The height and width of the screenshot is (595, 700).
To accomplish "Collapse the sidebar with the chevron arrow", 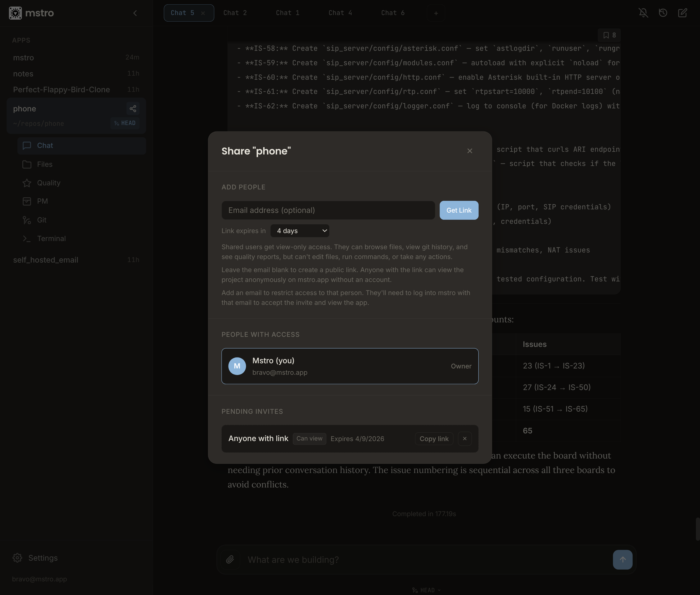I will [135, 13].
